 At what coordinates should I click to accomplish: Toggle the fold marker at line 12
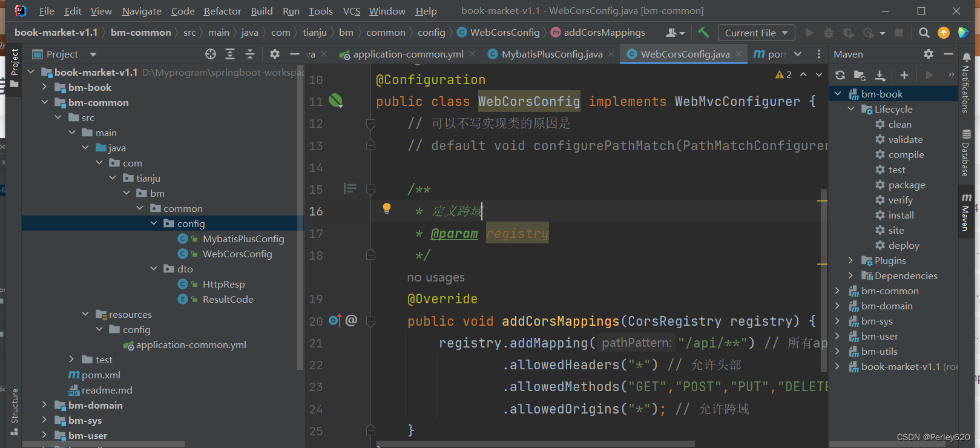370,124
